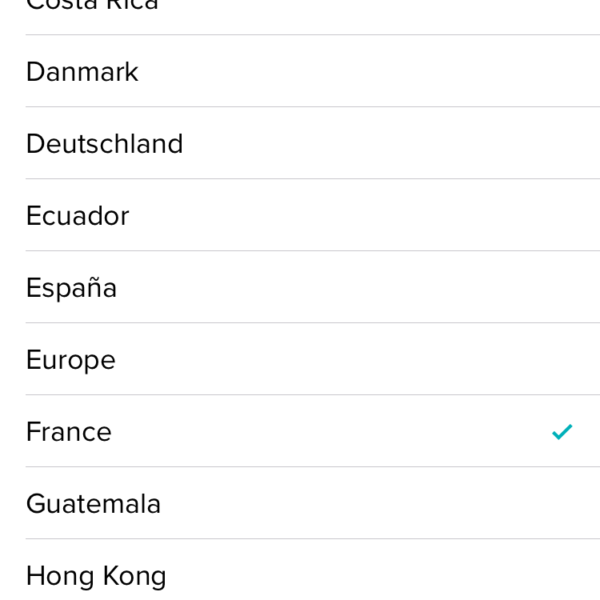Viewport: 600px width, 600px height.
Task: Click the France text label
Action: [68, 432]
